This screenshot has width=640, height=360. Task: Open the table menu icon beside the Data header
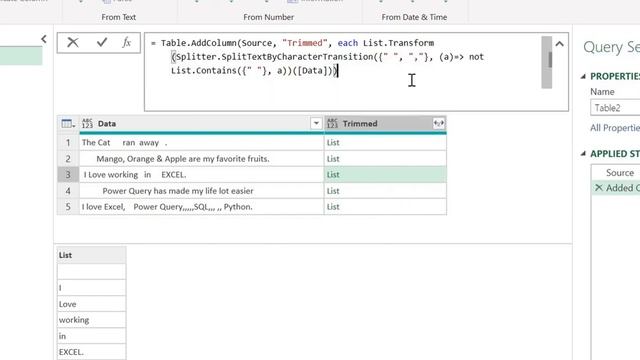pyautogui.click(x=68, y=123)
